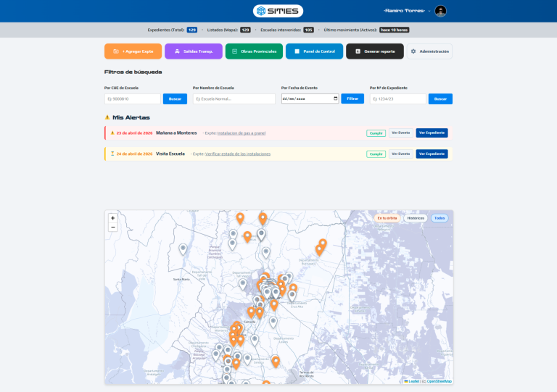Toggle 'En tu órbita' map filter
Viewport: 557px width, 392px height.
[x=387, y=218]
